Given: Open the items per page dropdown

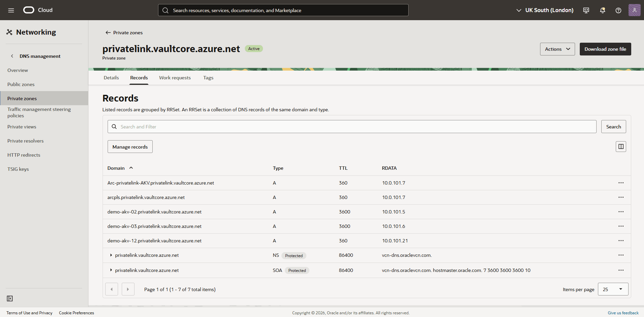Looking at the screenshot, I should 612,289.
